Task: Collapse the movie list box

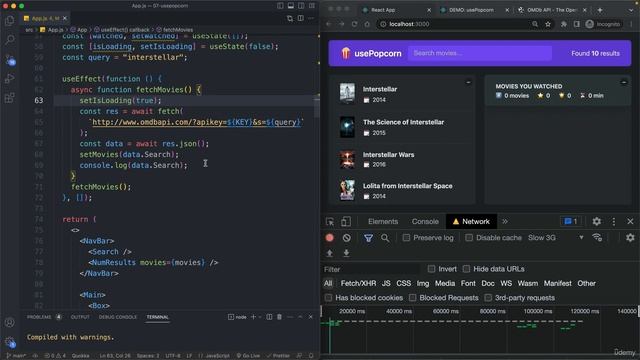Action: [468, 82]
